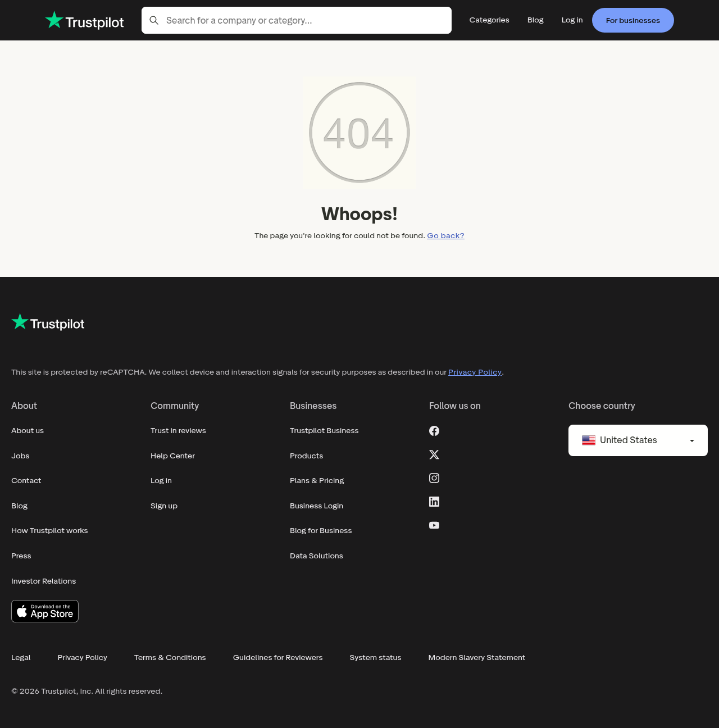
Task: Open the Products footer link
Action: pyautogui.click(x=306, y=456)
